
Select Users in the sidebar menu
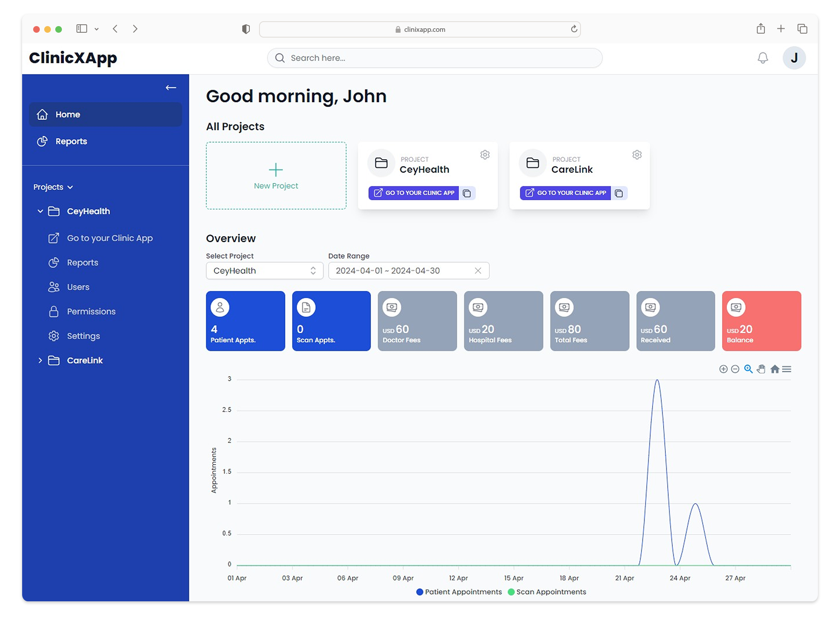78,287
